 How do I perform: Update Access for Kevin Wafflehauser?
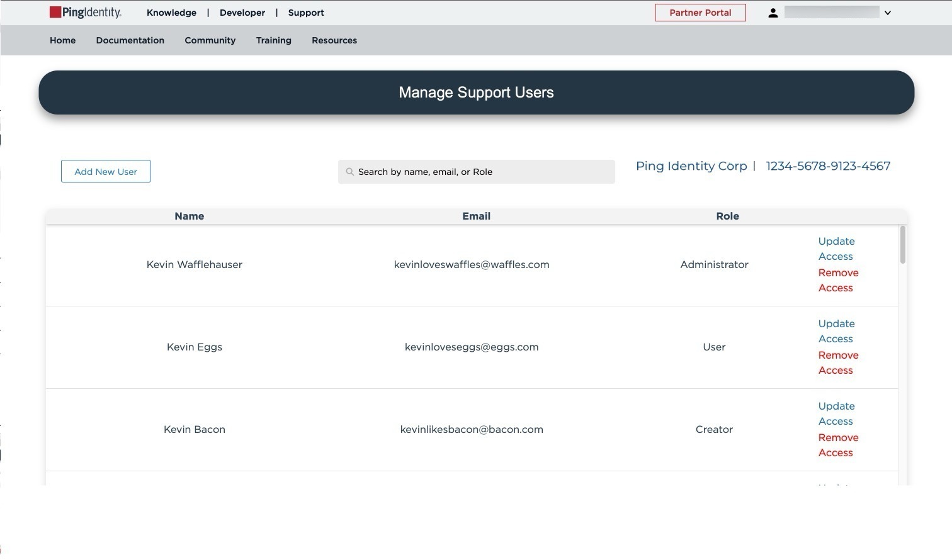[836, 249]
